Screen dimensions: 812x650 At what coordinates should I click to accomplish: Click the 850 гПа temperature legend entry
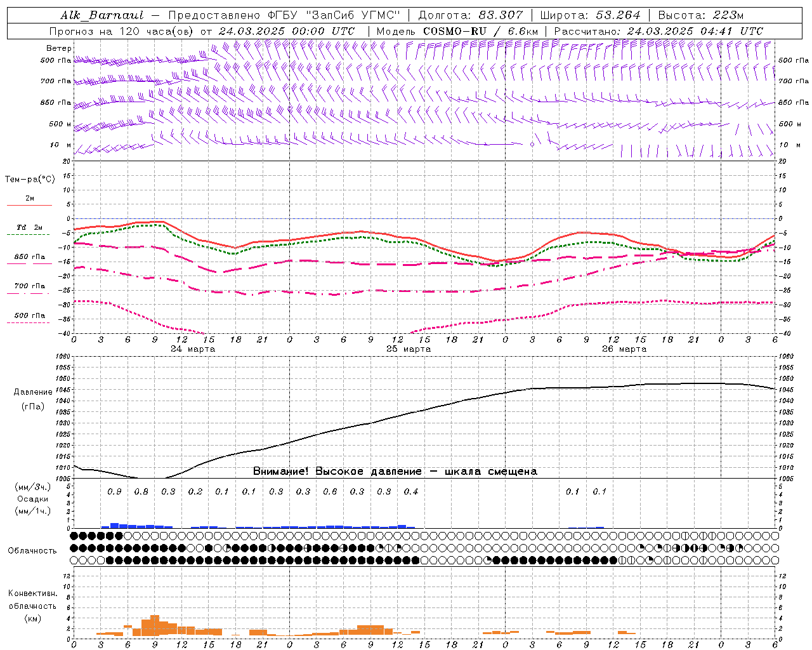(30, 257)
